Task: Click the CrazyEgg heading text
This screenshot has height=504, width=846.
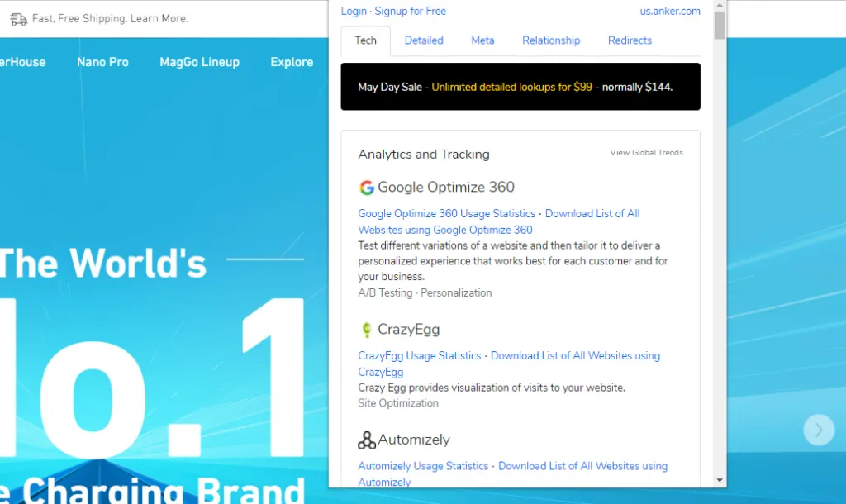Action: click(408, 330)
